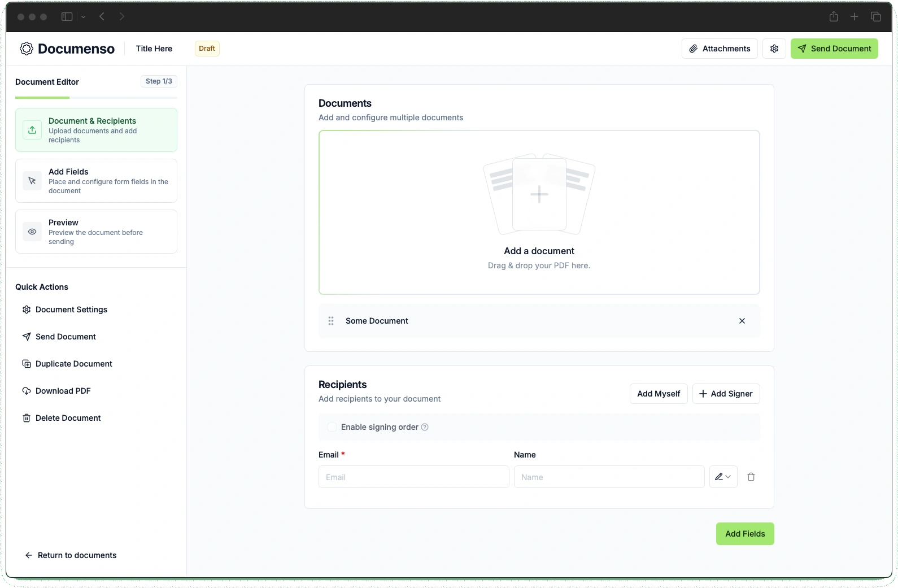Viewport: 898px width, 588px height.
Task: Click the step progress bar under Document Editor
Action: 96,98
